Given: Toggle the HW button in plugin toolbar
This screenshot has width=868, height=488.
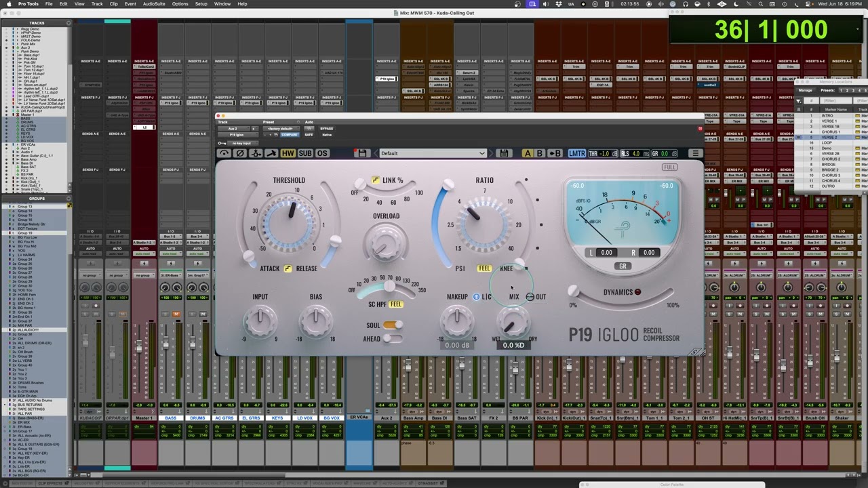Looking at the screenshot, I should coord(288,153).
